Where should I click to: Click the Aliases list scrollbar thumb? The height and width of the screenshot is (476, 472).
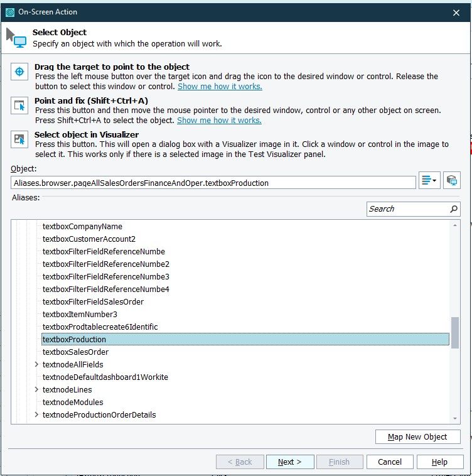(454, 333)
